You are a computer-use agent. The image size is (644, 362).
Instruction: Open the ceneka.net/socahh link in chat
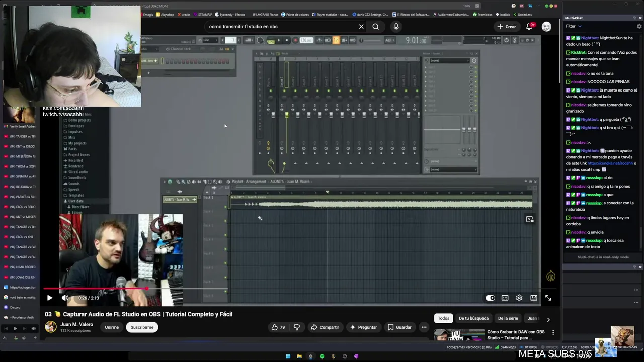[610, 163]
